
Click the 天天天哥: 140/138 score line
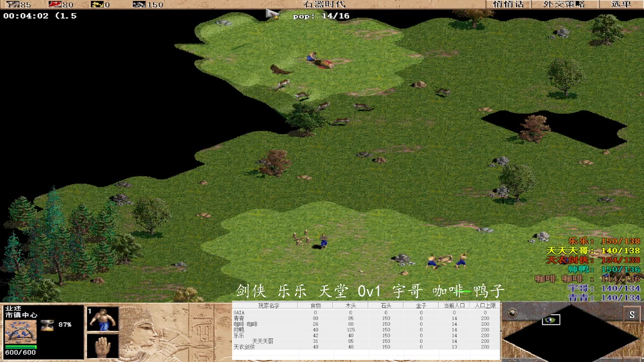point(594,251)
